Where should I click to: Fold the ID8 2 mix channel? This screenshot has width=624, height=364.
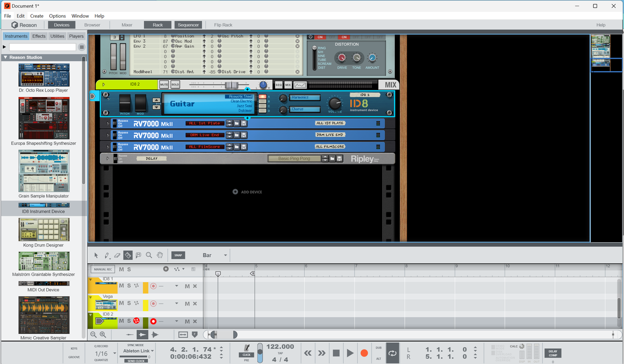click(x=103, y=85)
